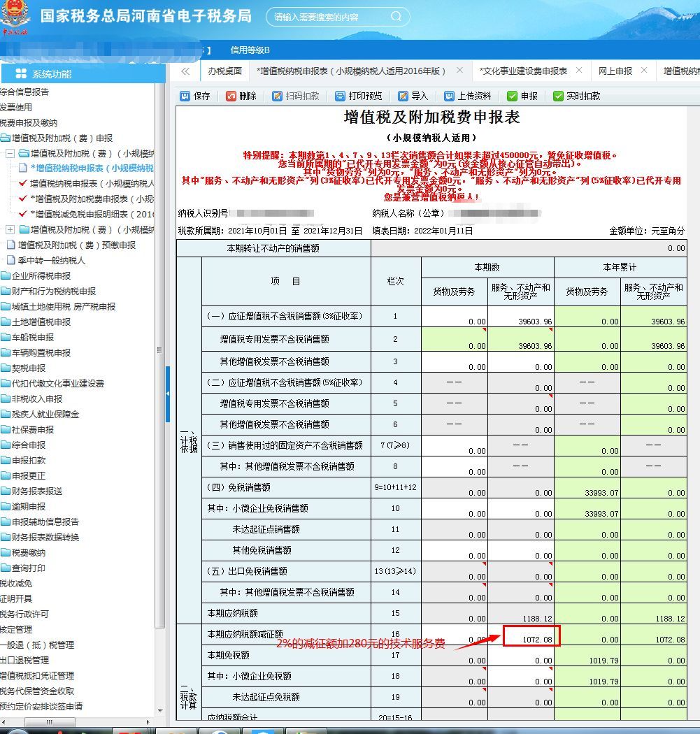700x734 pixels.
Task: Click the search magnifier icon
Action: pos(396,16)
